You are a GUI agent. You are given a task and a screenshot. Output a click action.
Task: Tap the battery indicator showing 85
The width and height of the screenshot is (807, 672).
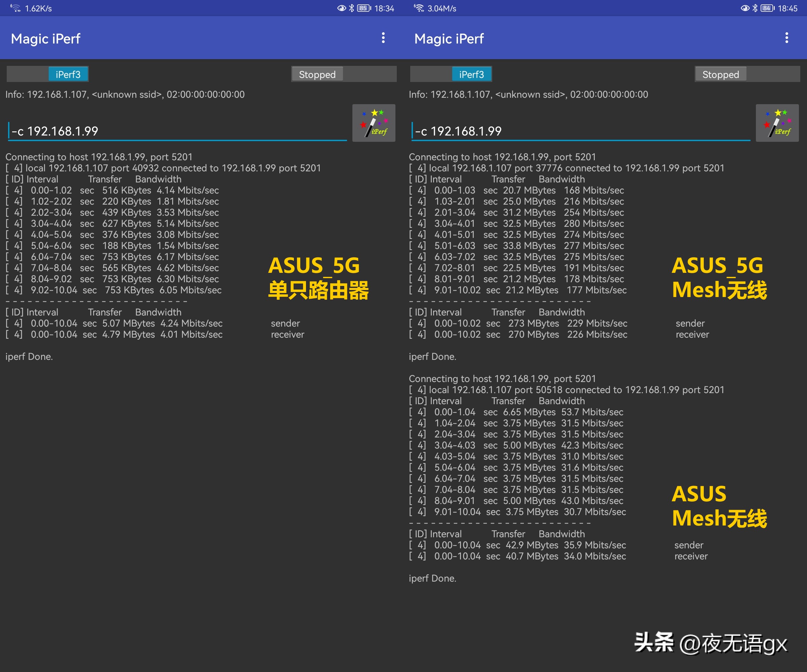363,8
